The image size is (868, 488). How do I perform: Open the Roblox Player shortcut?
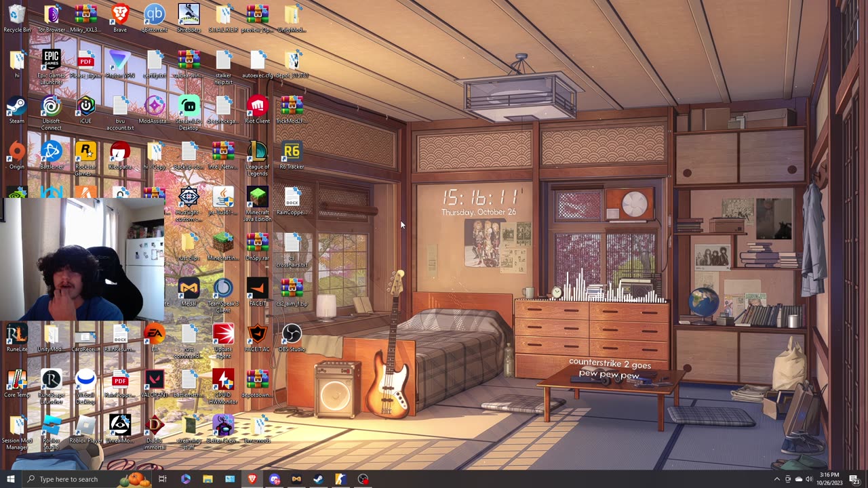click(x=85, y=430)
